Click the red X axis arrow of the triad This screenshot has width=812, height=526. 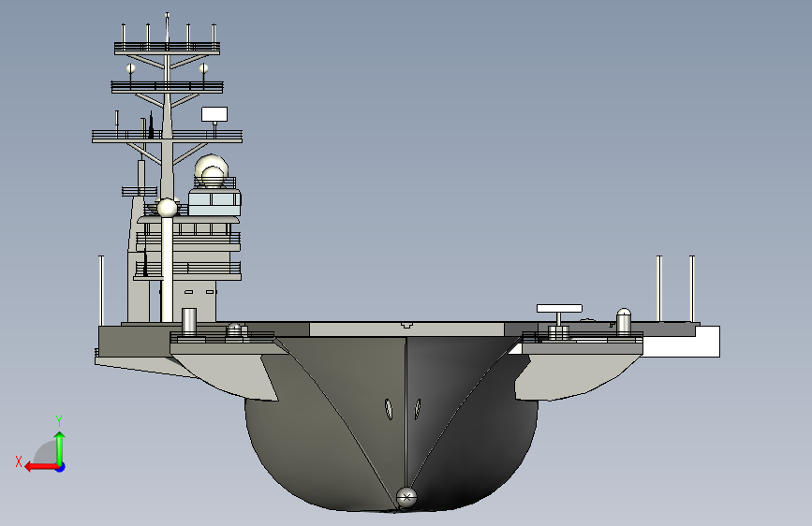tap(40, 467)
